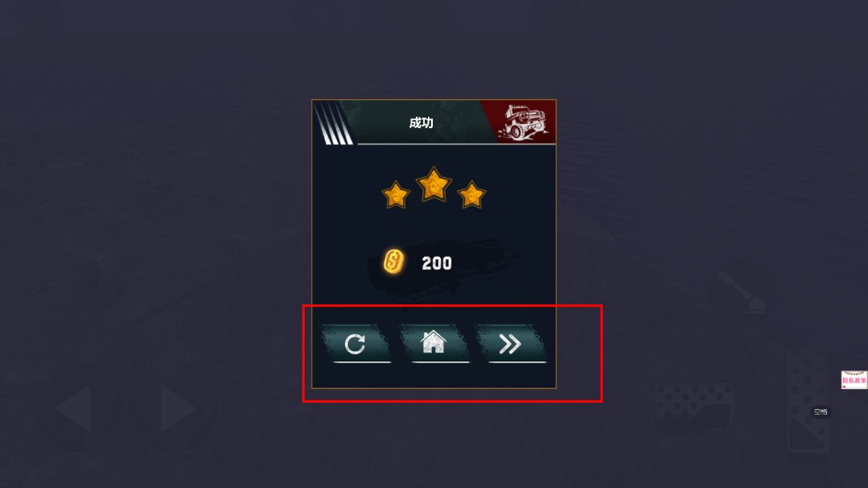The image size is (868, 488).
Task: Click the gold coin reward icon
Action: pos(393,261)
